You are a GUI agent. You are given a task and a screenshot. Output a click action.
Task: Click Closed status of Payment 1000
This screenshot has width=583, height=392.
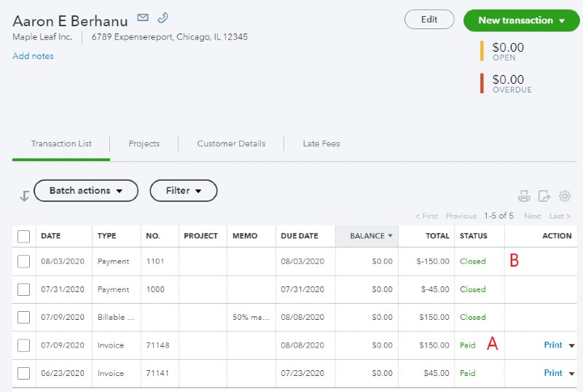click(x=472, y=289)
